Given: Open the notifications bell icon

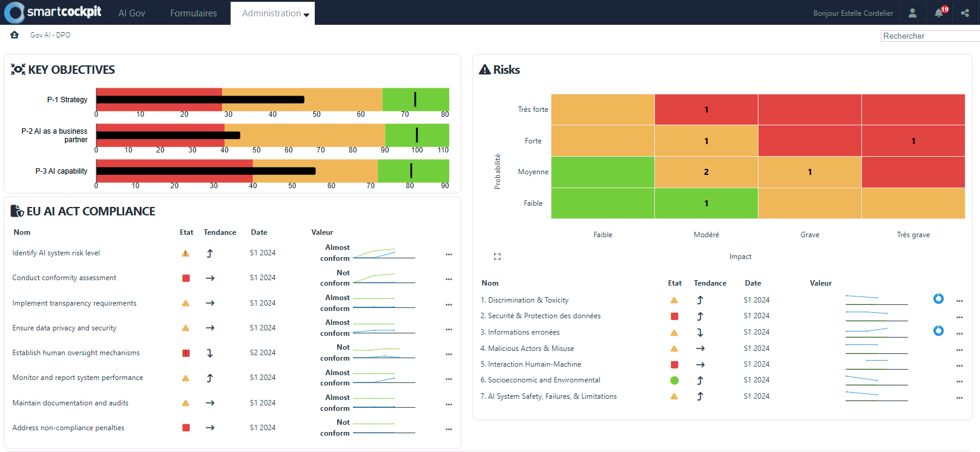Looking at the screenshot, I should point(939,13).
